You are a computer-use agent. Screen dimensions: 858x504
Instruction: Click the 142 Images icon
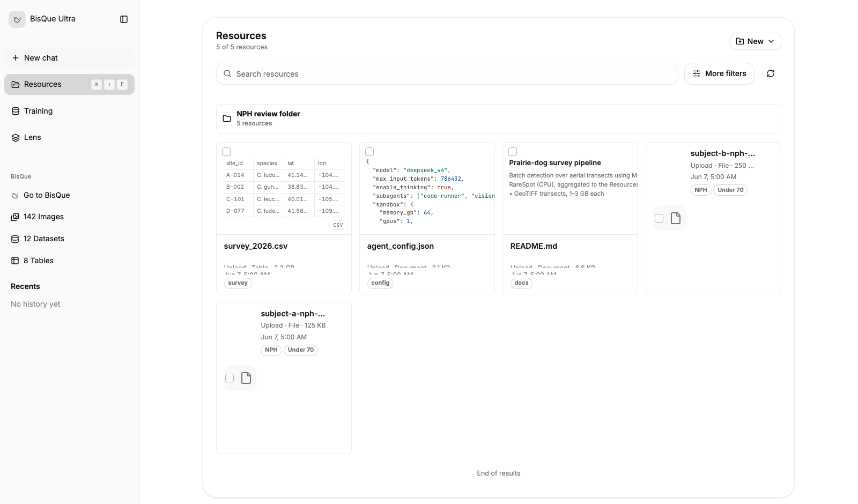pos(15,217)
